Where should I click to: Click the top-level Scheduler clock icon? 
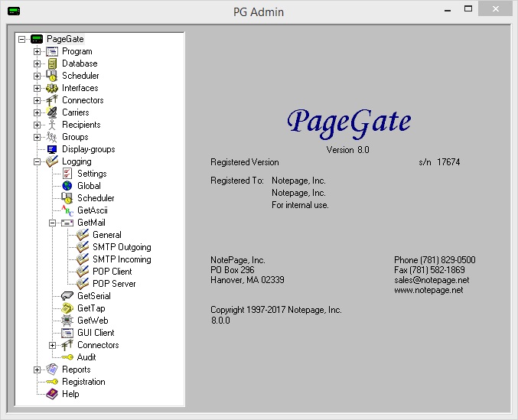[x=52, y=76]
